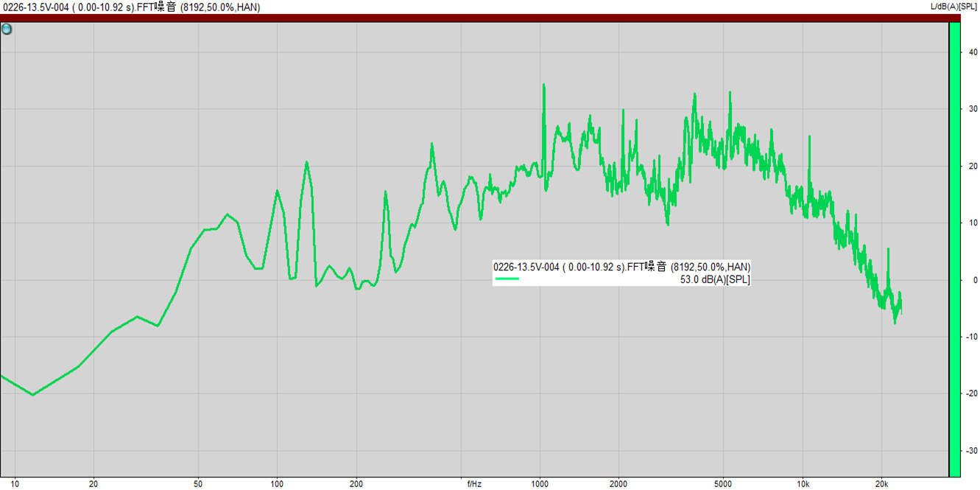Click the 53.0 dB(A)[SPL] value in legend
The height and width of the screenshot is (490, 980).
(715, 279)
